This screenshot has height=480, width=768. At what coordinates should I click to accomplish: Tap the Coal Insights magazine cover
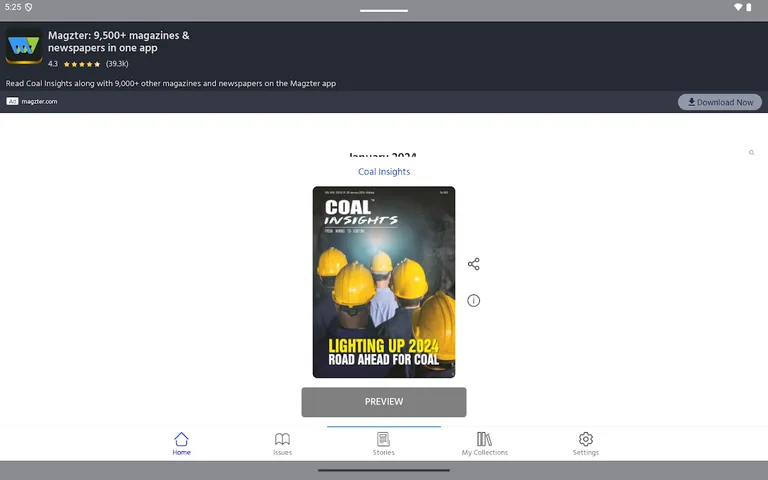384,282
